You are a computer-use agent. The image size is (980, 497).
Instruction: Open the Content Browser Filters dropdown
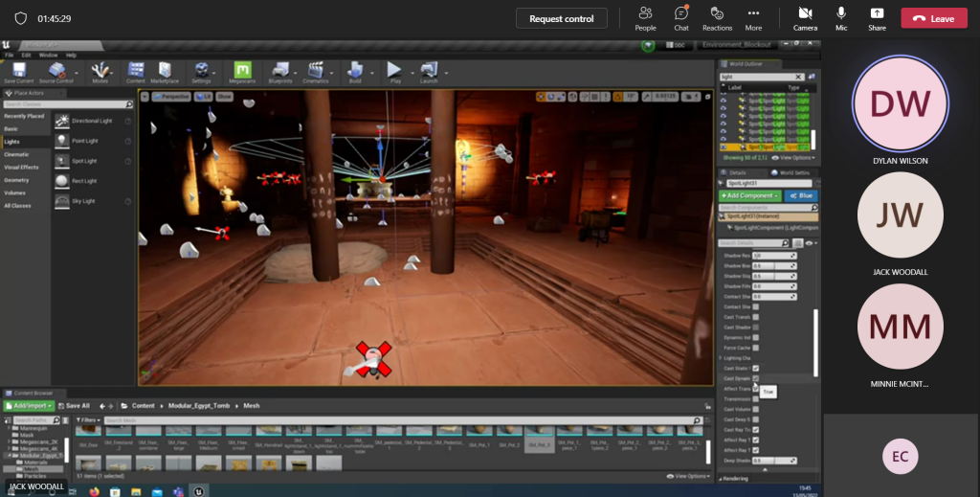(88, 420)
